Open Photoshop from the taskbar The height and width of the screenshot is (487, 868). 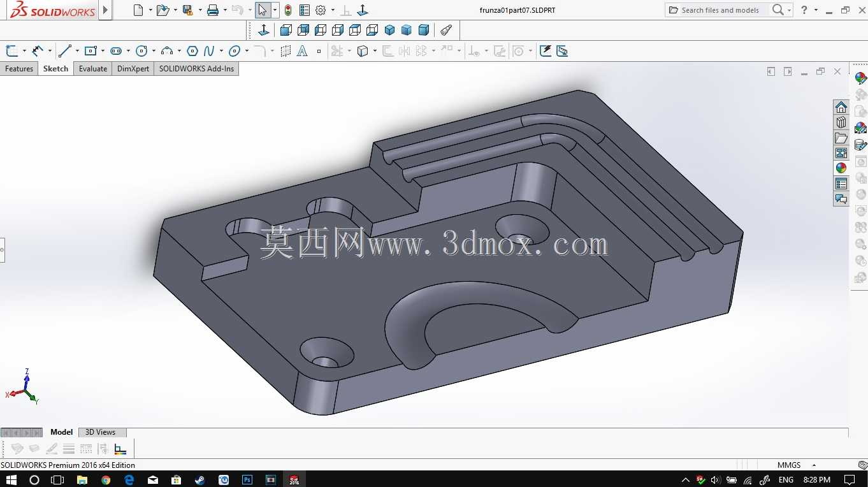point(247,479)
